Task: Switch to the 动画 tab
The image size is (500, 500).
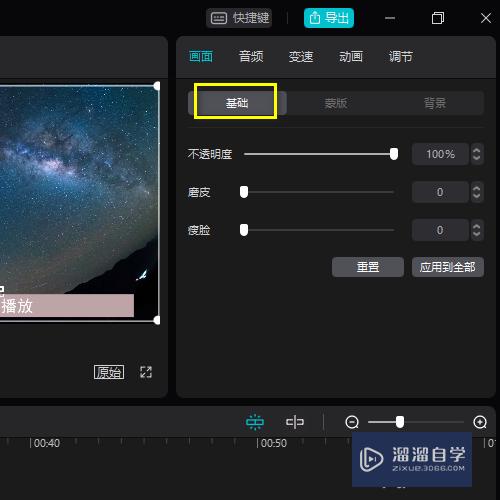Action: [x=351, y=57]
